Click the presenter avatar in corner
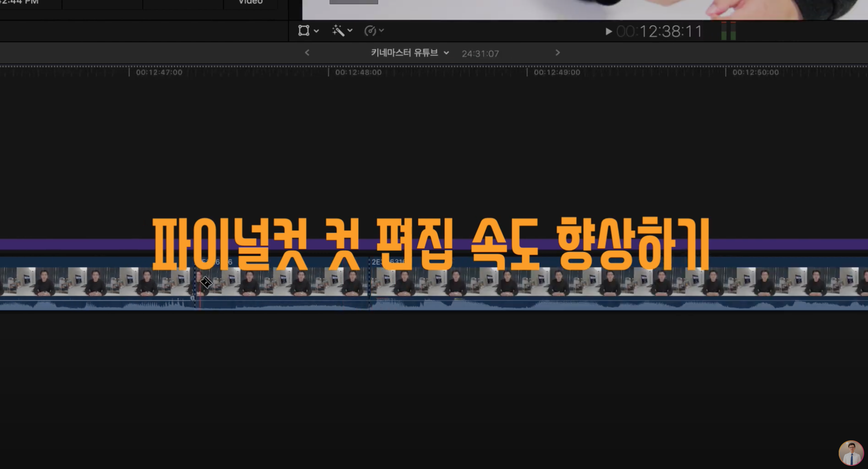Viewport: 868px width, 469px height. [851, 453]
